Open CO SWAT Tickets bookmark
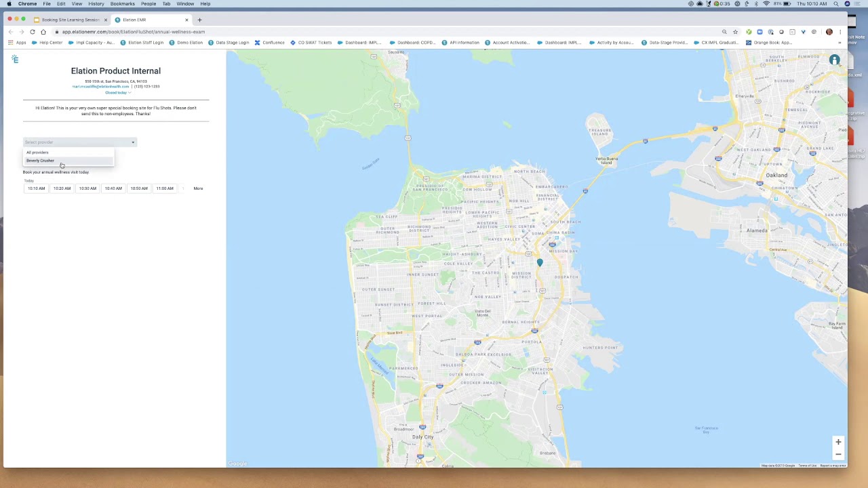The width and height of the screenshot is (868, 488). (311, 43)
